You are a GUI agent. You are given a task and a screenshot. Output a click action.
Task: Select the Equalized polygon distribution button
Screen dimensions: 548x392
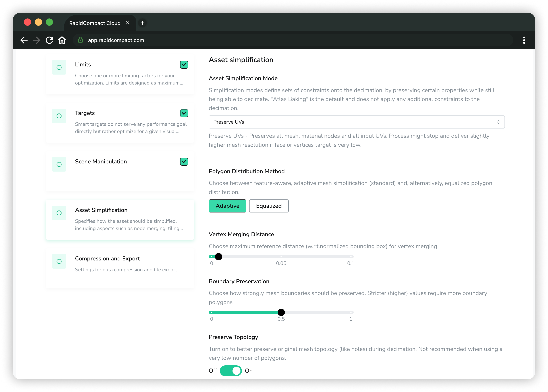coord(269,206)
